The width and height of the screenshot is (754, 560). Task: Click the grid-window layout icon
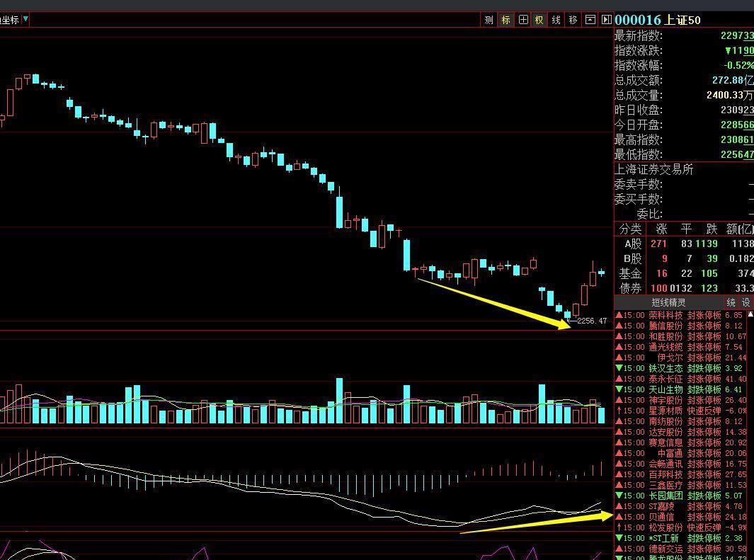tap(522, 20)
